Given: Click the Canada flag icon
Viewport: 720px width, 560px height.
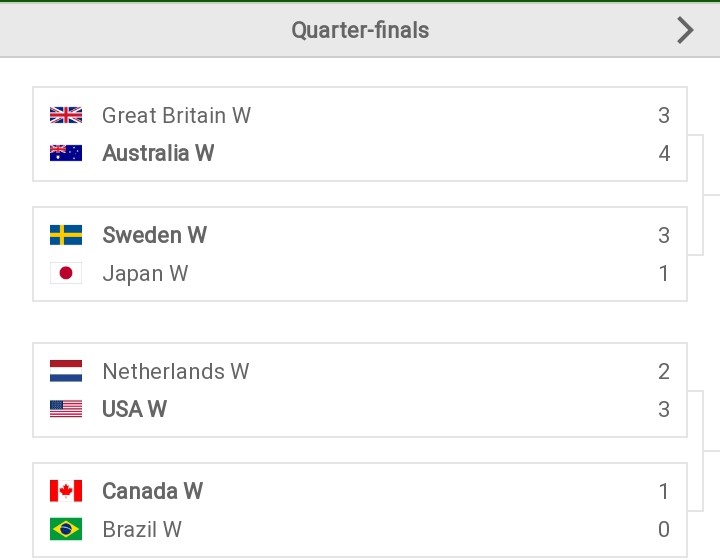Looking at the screenshot, I should point(66,491).
